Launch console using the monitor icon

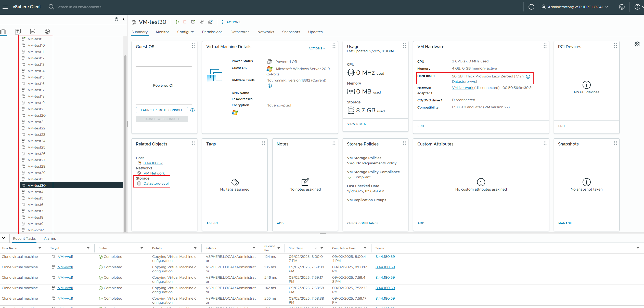click(193, 22)
